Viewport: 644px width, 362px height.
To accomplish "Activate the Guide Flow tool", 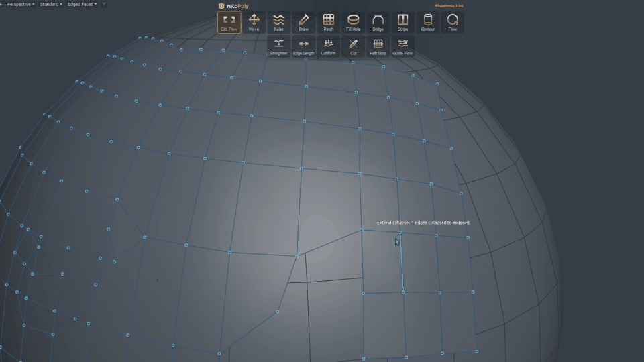I will pos(403,47).
